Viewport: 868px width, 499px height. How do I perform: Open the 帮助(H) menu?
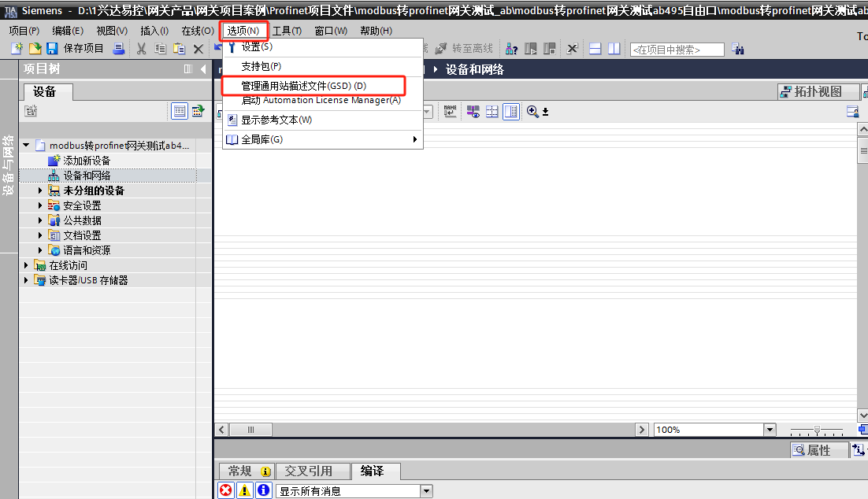[377, 31]
